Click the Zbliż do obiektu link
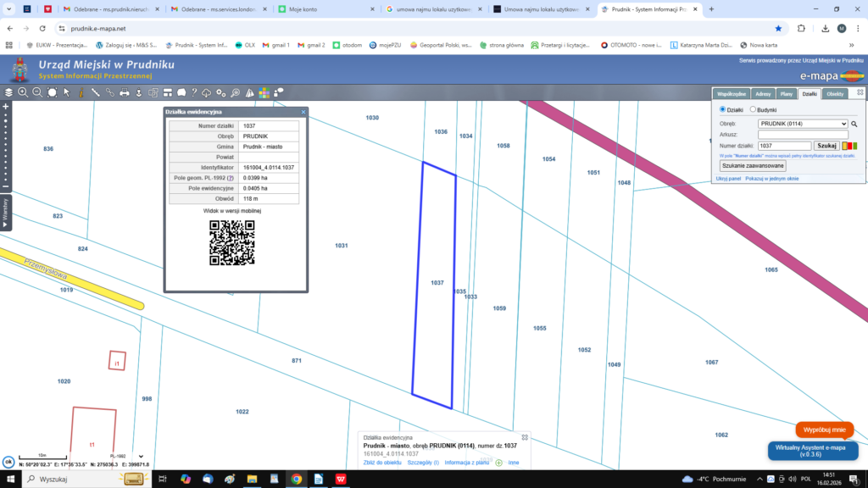Viewport: 868px width, 488px height. coord(382,463)
